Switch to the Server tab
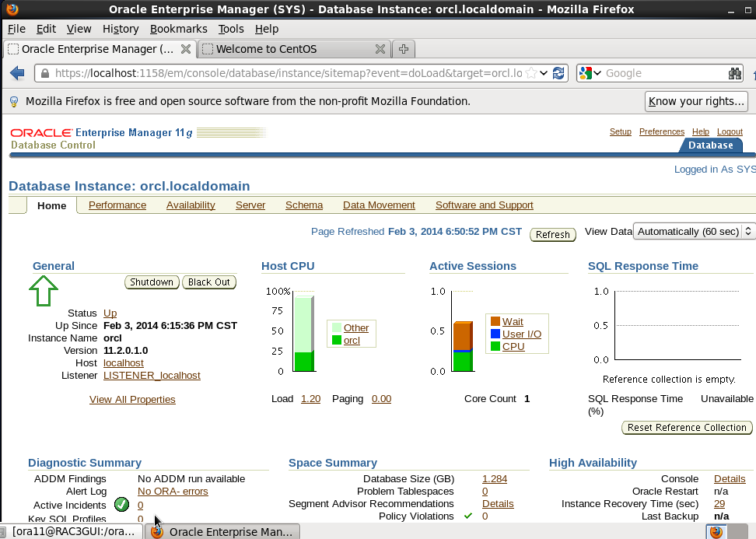 click(x=250, y=205)
